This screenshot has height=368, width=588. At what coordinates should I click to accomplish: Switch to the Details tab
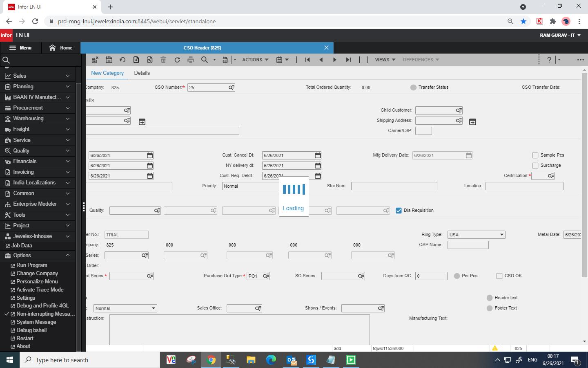click(x=142, y=73)
